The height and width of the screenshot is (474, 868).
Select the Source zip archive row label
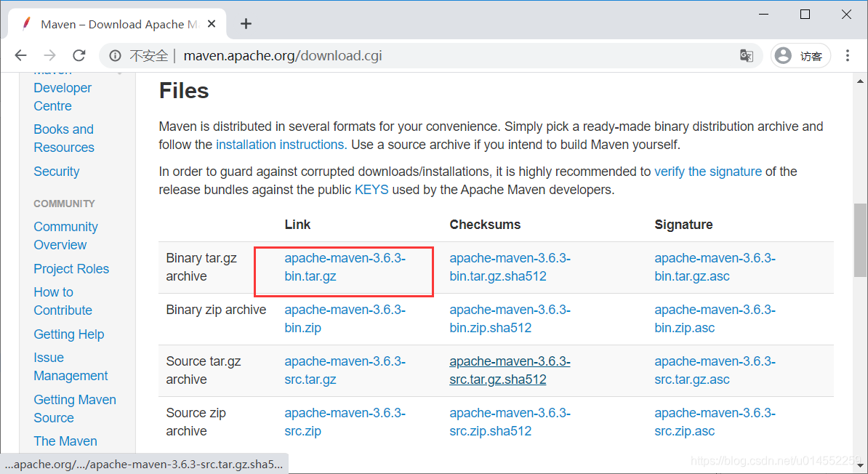(196, 422)
